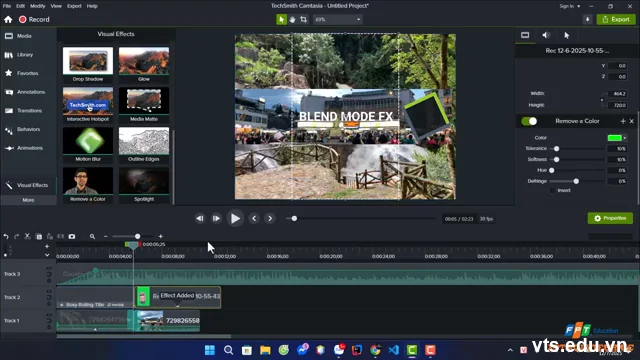Click the Width value field
Screen dimensions: 640x360
tap(617, 93)
